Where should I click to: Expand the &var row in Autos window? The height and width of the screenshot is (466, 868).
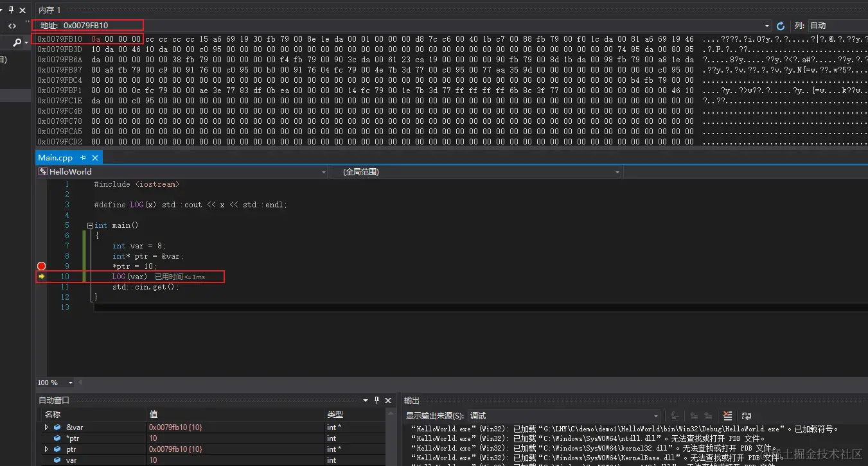click(46, 427)
